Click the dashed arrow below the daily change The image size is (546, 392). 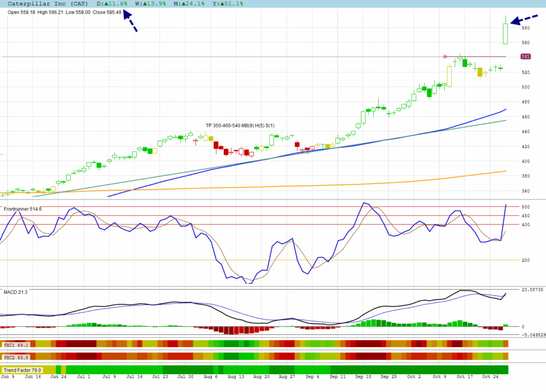130,22
